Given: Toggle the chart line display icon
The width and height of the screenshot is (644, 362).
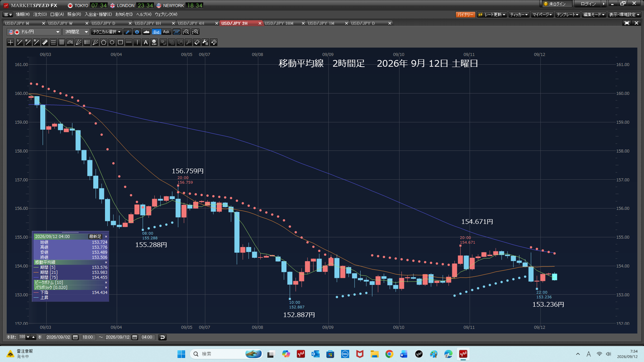Looking at the screenshot, I should [177, 32].
